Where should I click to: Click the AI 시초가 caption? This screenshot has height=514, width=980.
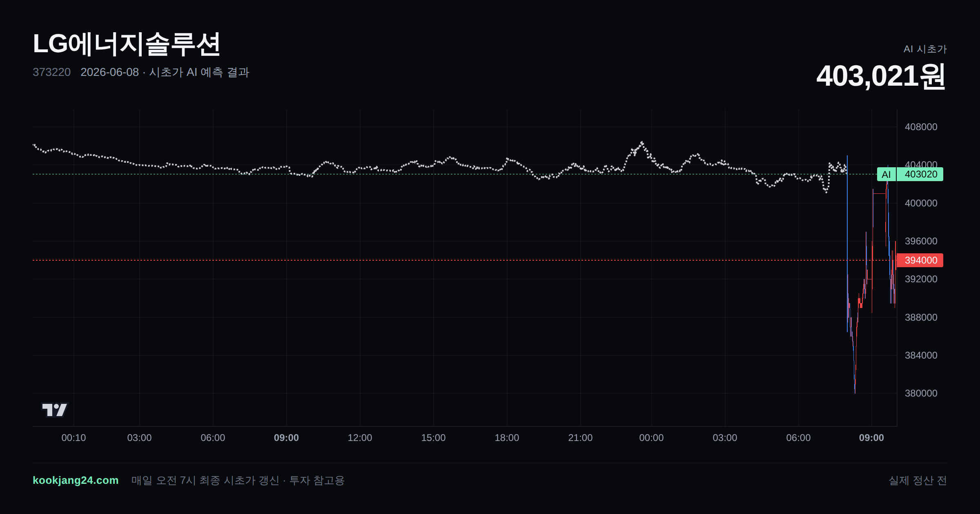coord(925,49)
